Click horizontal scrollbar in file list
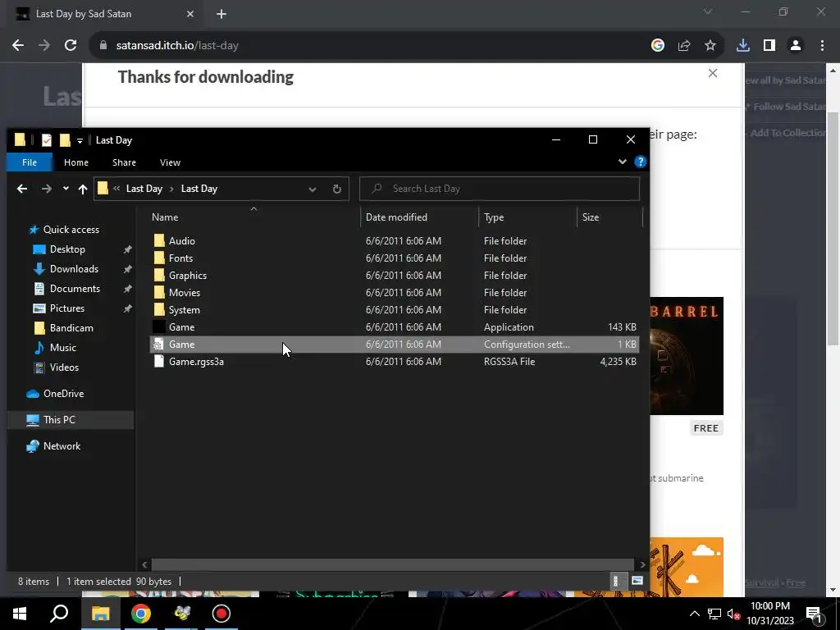Image resolution: width=840 pixels, height=630 pixels. (x=393, y=564)
